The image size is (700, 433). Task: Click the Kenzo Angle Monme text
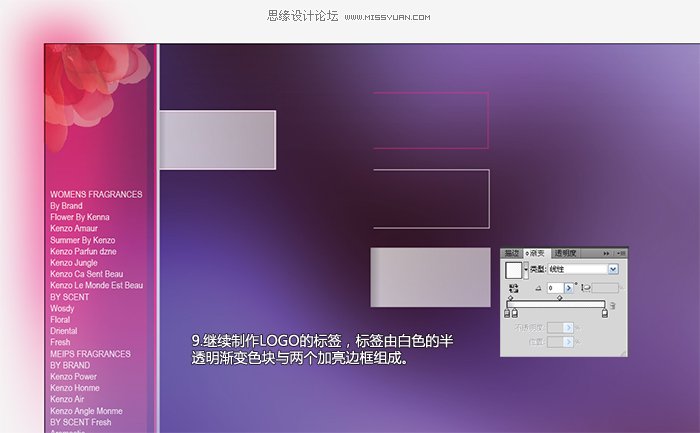point(86,411)
